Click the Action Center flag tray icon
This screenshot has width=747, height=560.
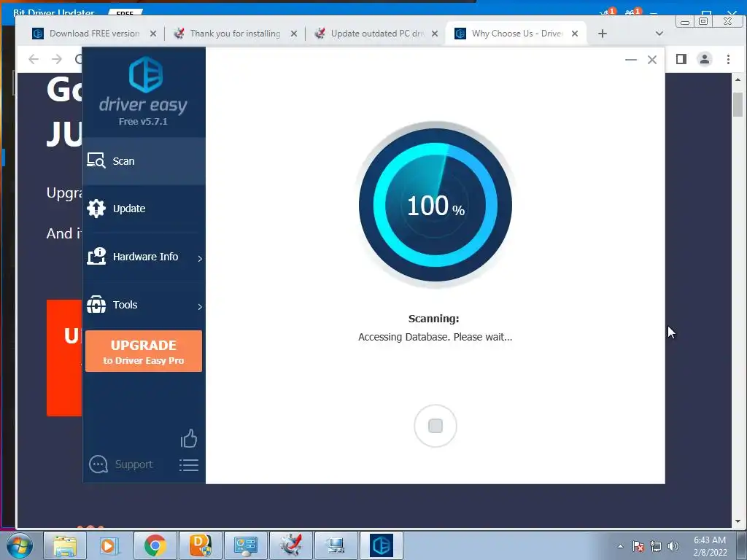pyautogui.click(x=638, y=546)
